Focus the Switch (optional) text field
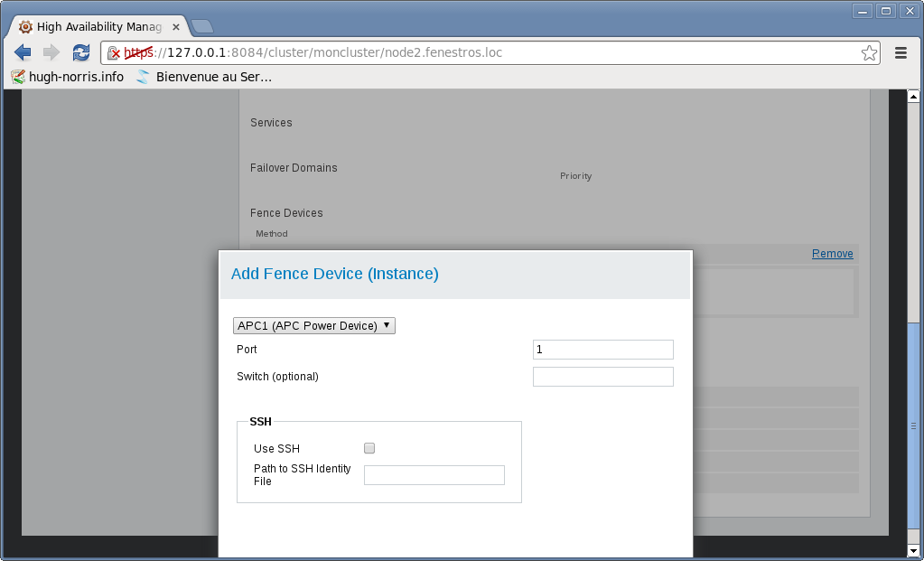Image resolution: width=924 pixels, height=561 pixels. [x=602, y=377]
